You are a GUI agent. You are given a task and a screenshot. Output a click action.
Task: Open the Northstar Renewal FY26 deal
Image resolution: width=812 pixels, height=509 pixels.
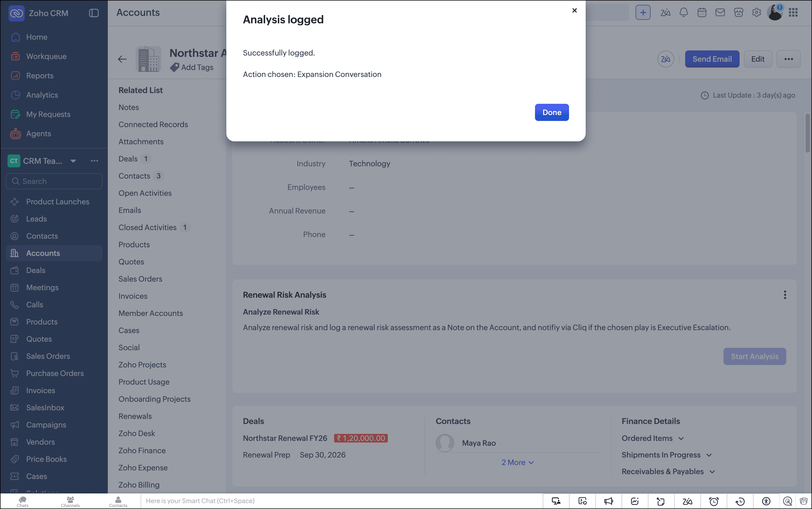285,438
